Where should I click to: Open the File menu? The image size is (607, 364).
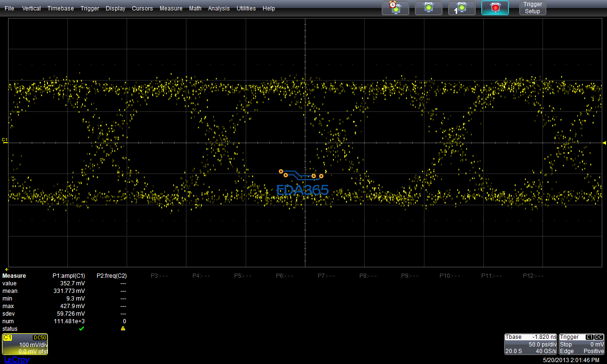pyautogui.click(x=9, y=9)
